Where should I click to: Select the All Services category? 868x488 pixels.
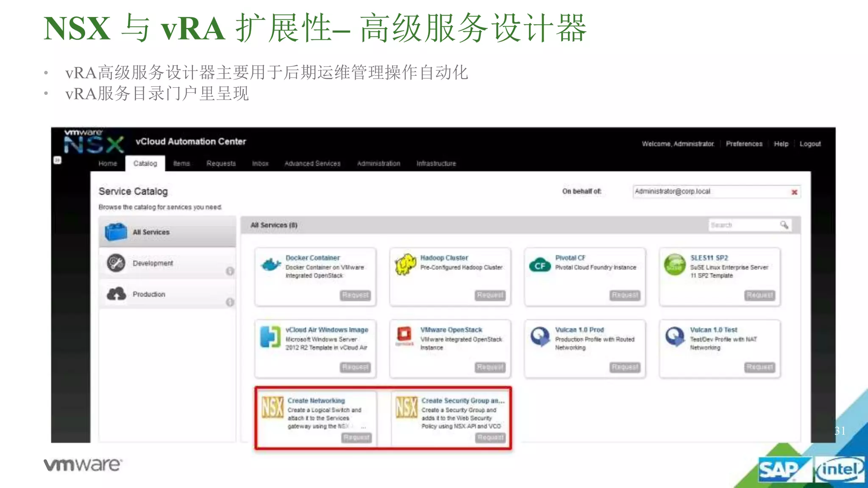click(x=167, y=232)
